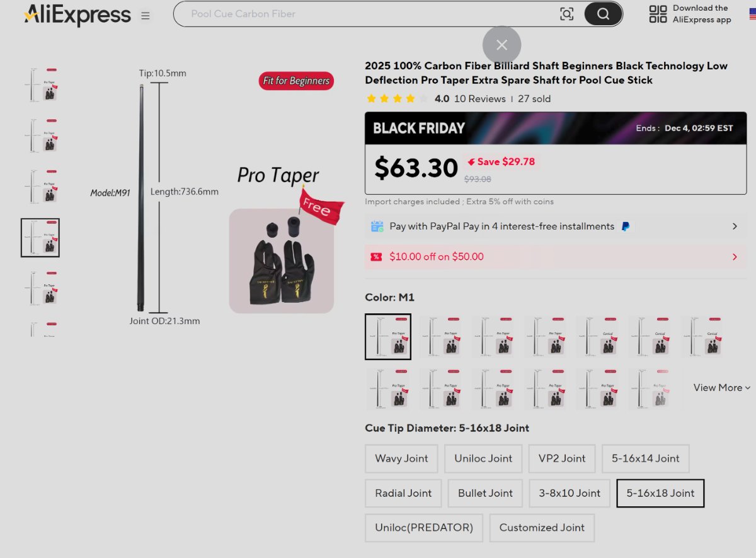
Task: Click the PayPal logo icon
Action: point(626,226)
